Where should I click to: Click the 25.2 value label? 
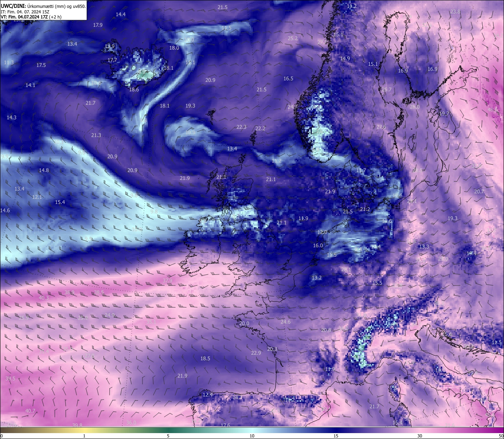coord(293,39)
